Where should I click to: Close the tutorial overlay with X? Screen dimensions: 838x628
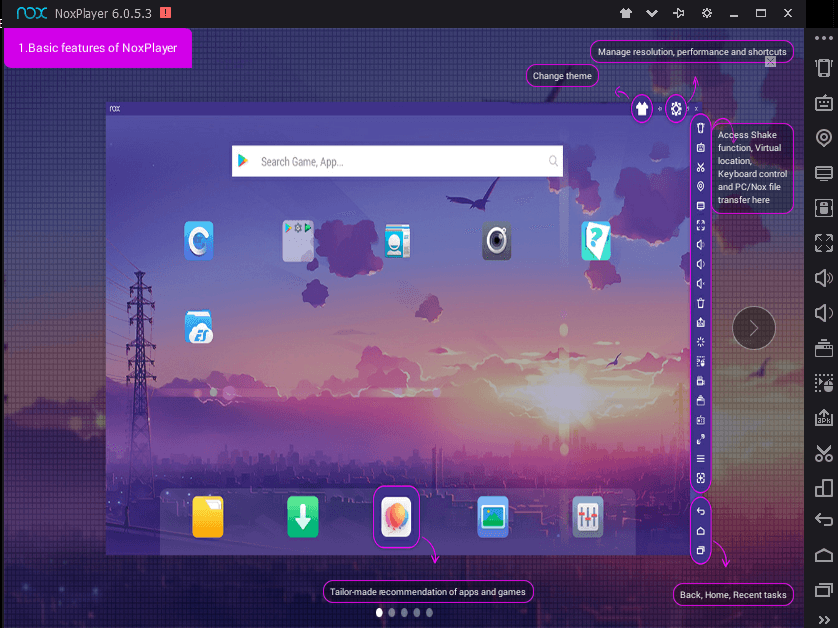[770, 61]
